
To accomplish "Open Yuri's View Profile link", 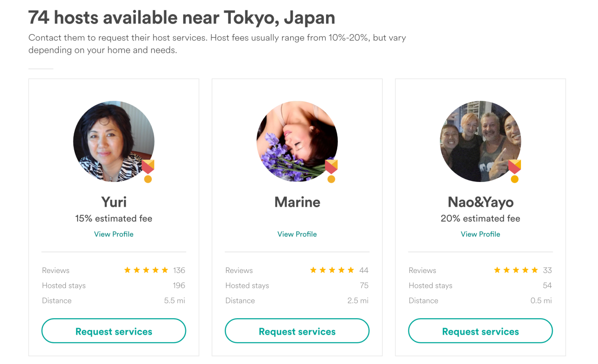I will coord(114,234).
